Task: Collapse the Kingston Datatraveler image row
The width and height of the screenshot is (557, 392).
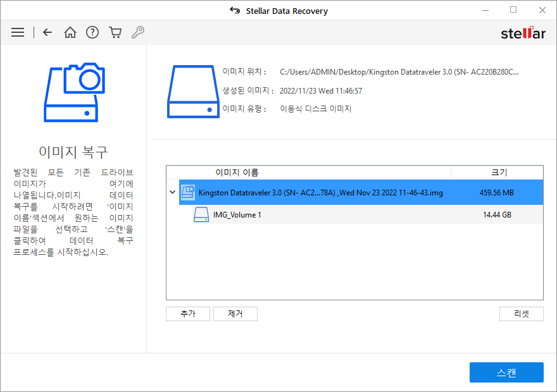Action: (173, 192)
